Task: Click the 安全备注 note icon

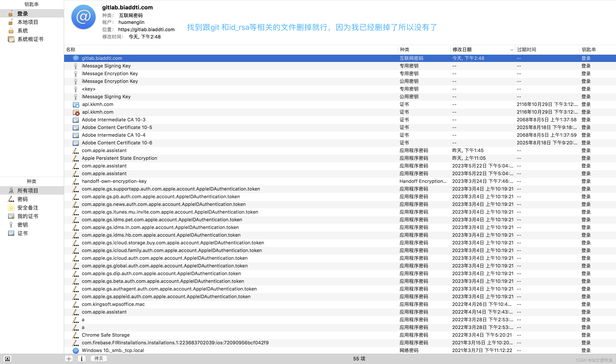Action: coord(11,208)
